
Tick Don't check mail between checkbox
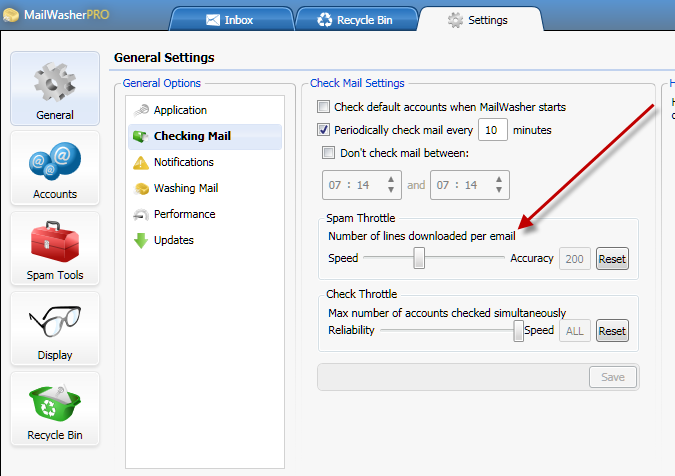328,152
